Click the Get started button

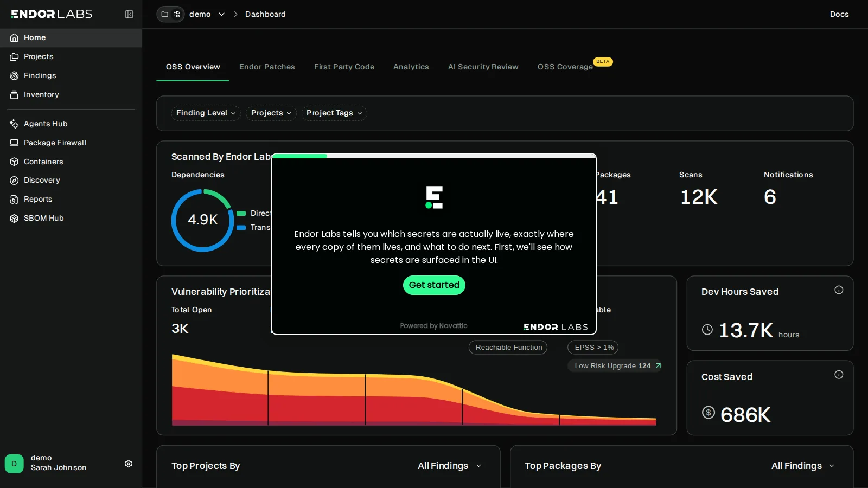pyautogui.click(x=434, y=285)
